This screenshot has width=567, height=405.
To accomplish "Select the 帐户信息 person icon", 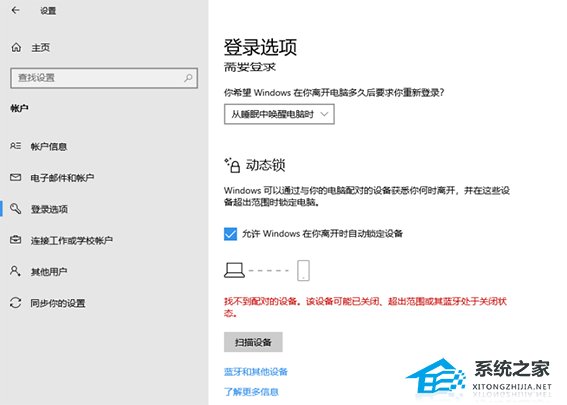I will [x=15, y=146].
